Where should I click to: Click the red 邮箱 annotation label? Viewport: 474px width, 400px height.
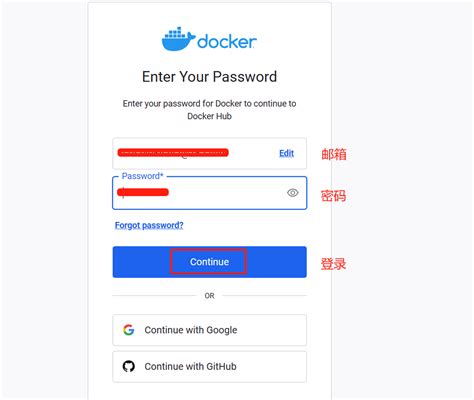(x=334, y=154)
